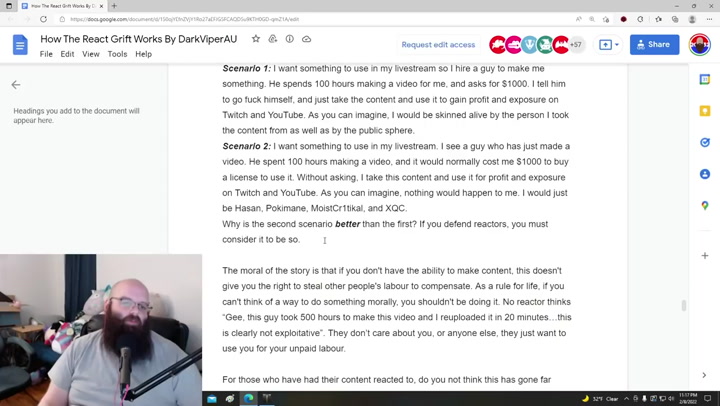720x406 pixels.
Task: Click the first red viewer avatar
Action: 498,45
